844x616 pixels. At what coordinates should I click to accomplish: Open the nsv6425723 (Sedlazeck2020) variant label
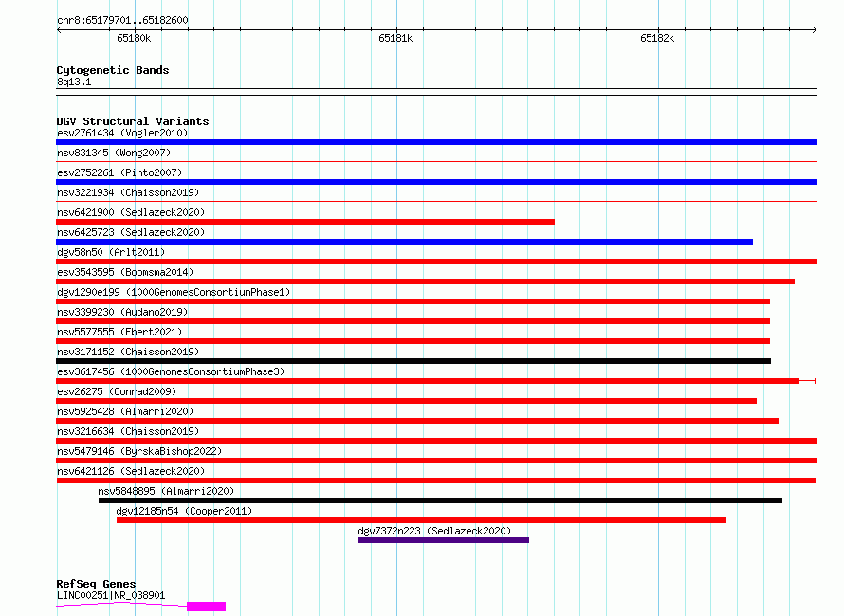point(131,232)
